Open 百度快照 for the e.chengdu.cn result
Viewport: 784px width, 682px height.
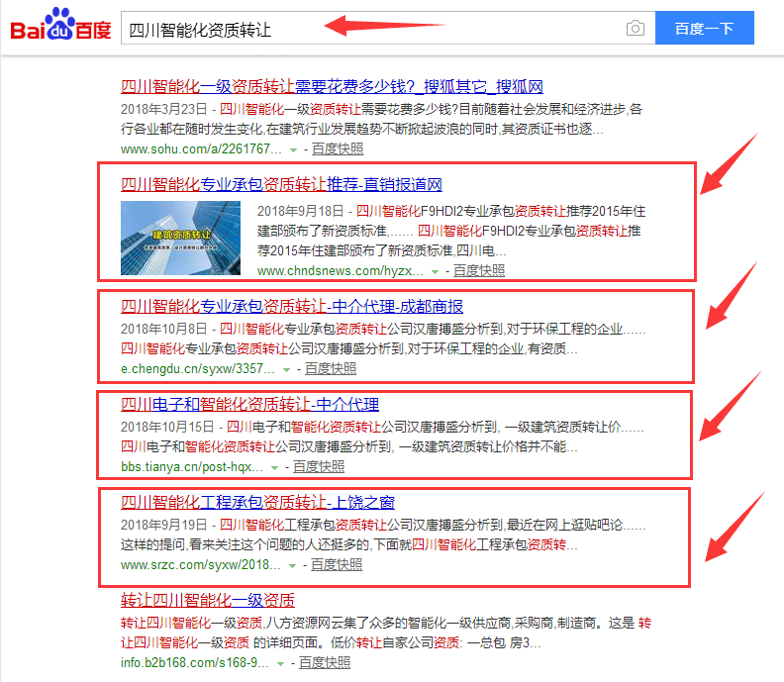pyautogui.click(x=331, y=369)
